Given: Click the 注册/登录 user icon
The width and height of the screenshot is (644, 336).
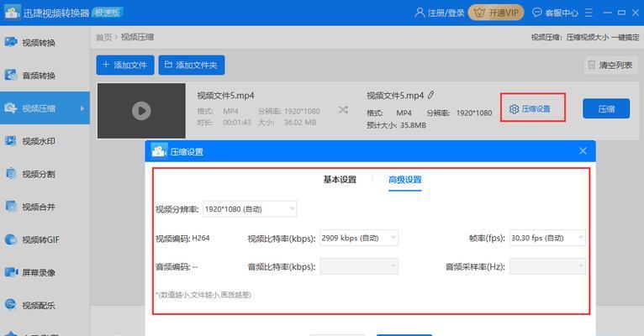Looking at the screenshot, I should pos(420,13).
